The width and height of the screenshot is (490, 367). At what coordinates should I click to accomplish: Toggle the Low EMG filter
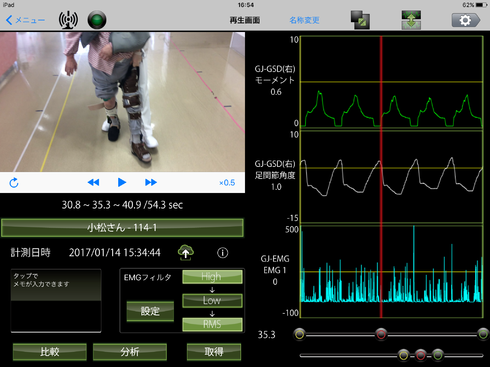pyautogui.click(x=212, y=301)
